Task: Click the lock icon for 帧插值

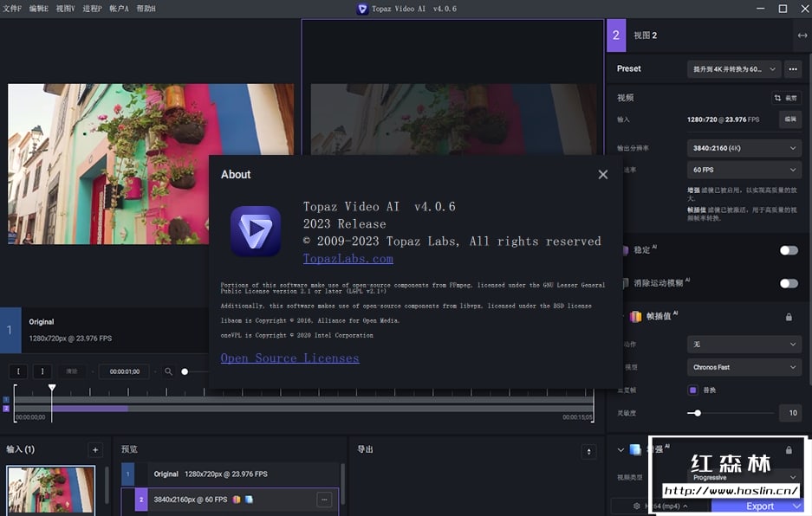Action: pyautogui.click(x=789, y=317)
